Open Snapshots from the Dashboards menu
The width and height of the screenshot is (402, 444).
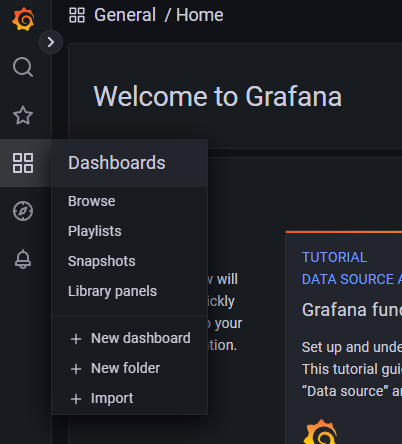[x=102, y=261]
